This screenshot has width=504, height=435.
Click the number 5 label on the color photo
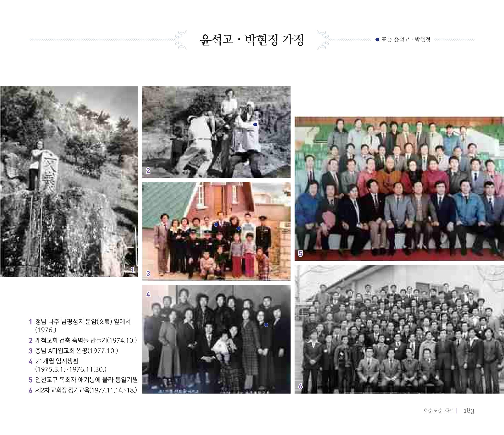[x=300, y=254]
